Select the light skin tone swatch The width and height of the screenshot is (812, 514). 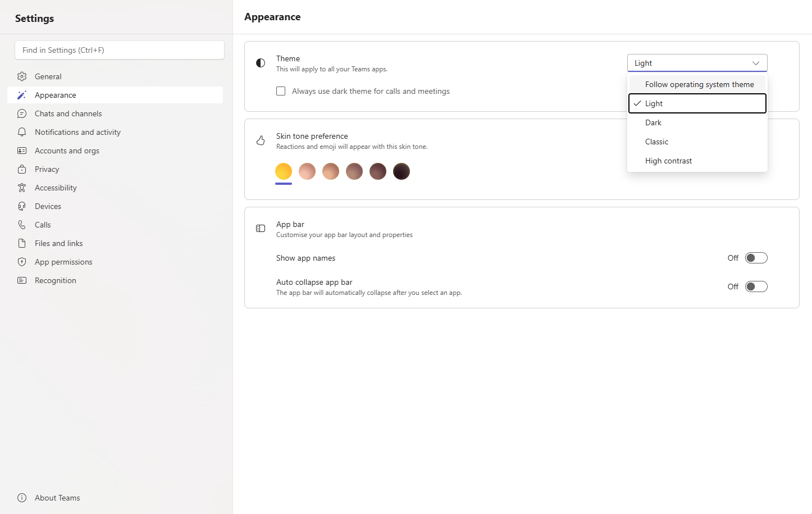point(307,171)
